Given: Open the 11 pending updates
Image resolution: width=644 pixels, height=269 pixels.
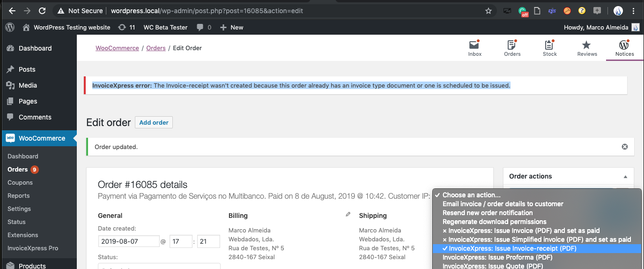Looking at the screenshot, I should pos(126,27).
